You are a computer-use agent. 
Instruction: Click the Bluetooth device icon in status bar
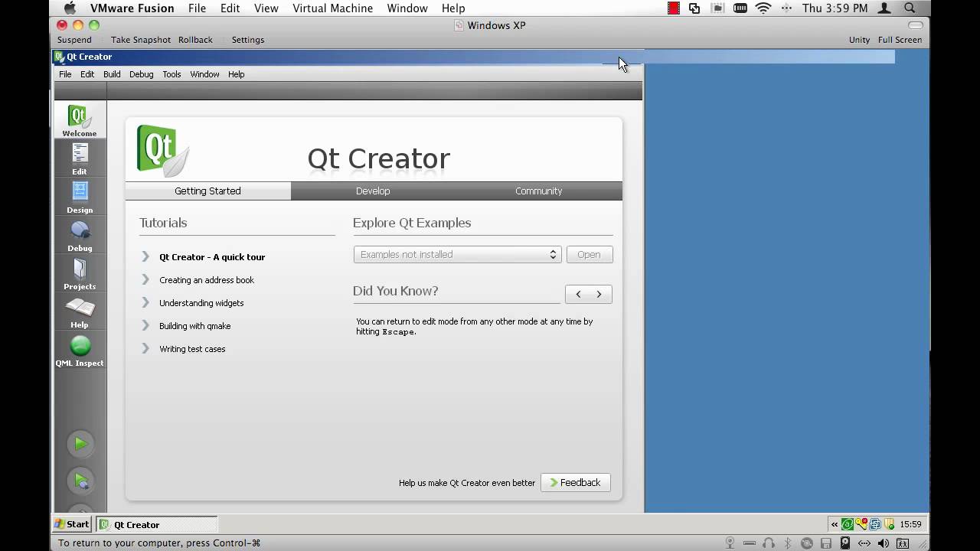tap(788, 543)
